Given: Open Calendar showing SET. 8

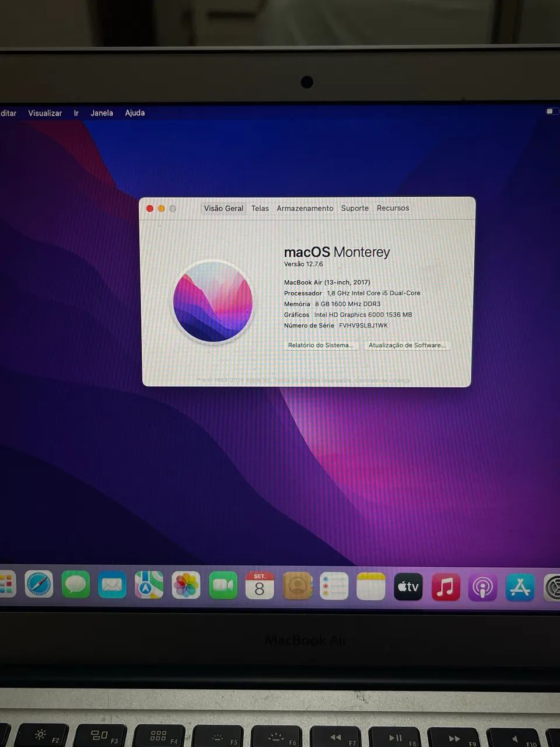Looking at the screenshot, I should tap(260, 585).
